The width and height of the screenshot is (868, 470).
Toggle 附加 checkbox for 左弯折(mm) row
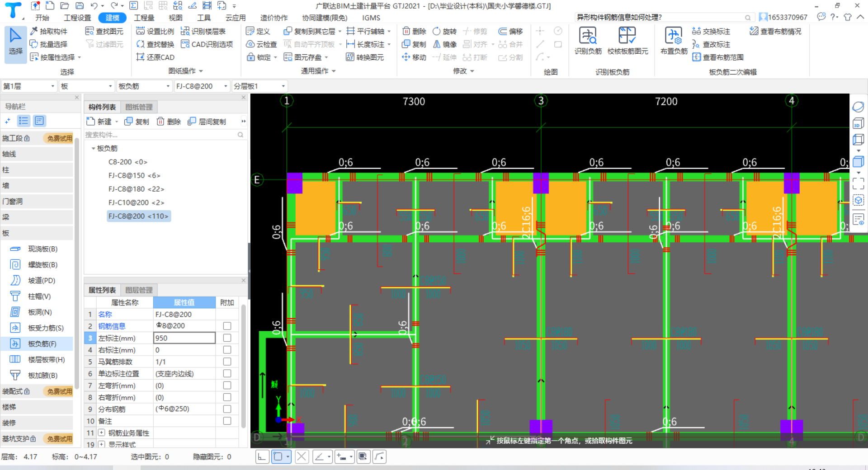coord(227,385)
